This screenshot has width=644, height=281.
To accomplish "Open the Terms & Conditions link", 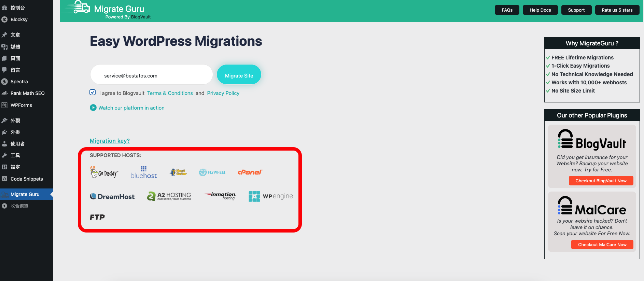I will click(x=170, y=93).
